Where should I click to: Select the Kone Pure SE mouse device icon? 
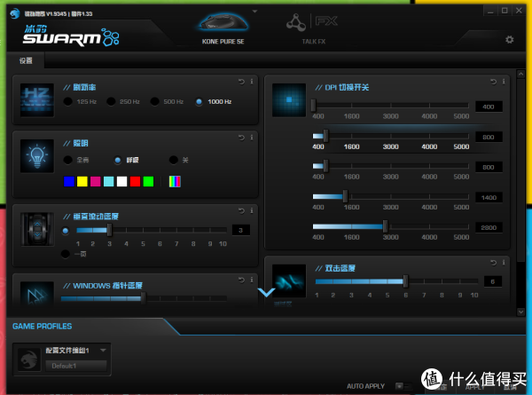[x=223, y=22]
